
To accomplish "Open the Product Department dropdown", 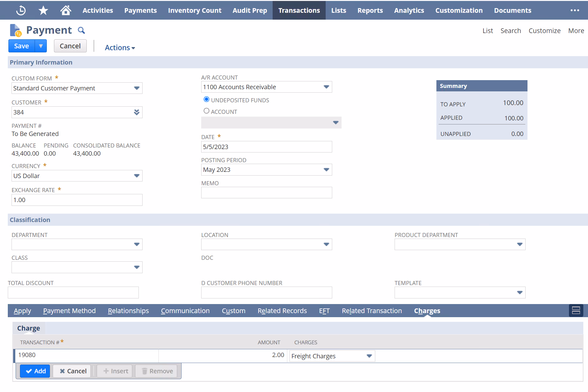I will pyautogui.click(x=520, y=244).
